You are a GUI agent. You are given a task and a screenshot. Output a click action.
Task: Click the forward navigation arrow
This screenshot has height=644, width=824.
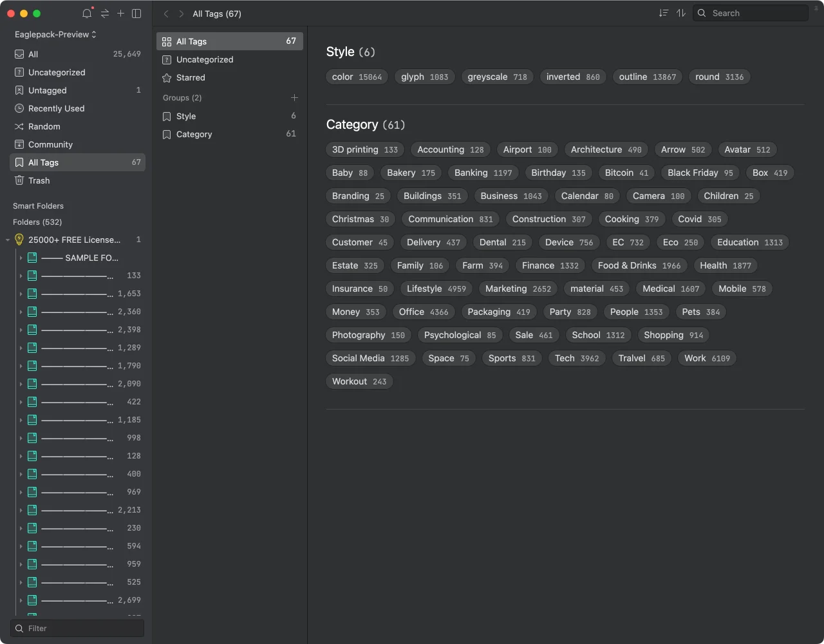point(181,14)
